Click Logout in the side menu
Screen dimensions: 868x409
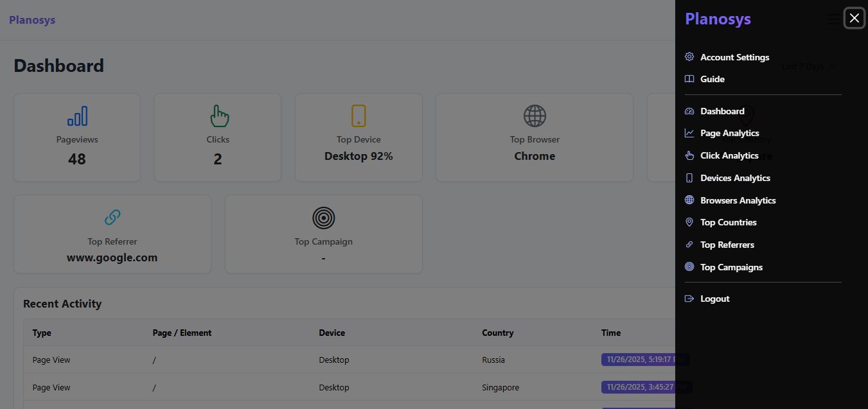coord(714,298)
